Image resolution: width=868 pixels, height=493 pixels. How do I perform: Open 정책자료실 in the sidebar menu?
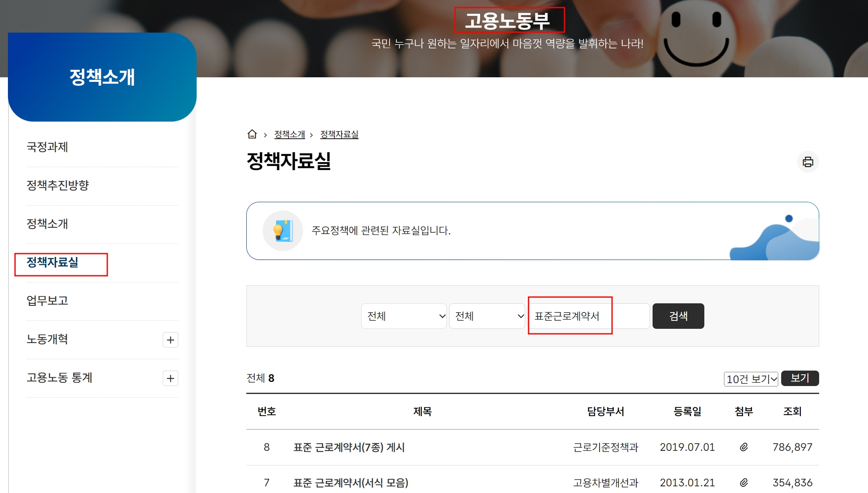point(53,262)
